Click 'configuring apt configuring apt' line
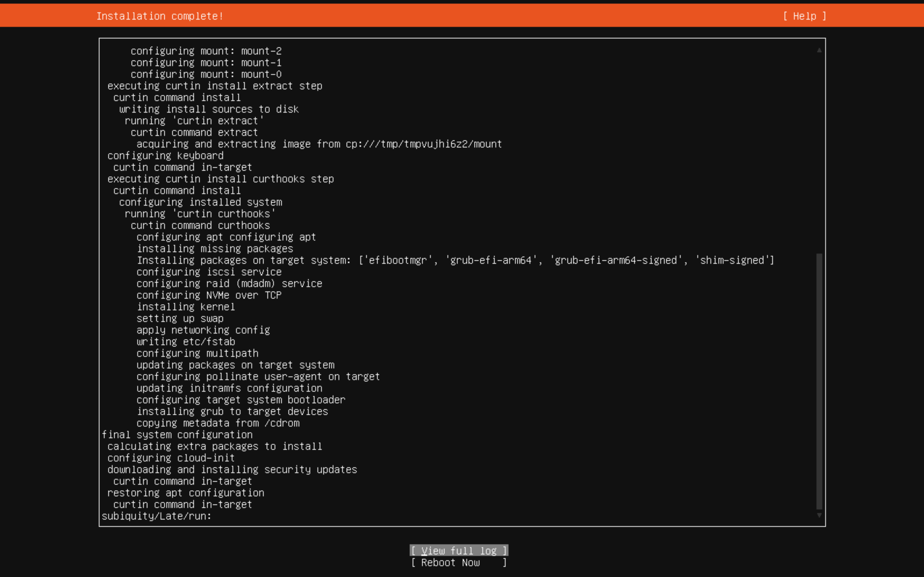Image resolution: width=924 pixels, height=577 pixels. pos(226,237)
